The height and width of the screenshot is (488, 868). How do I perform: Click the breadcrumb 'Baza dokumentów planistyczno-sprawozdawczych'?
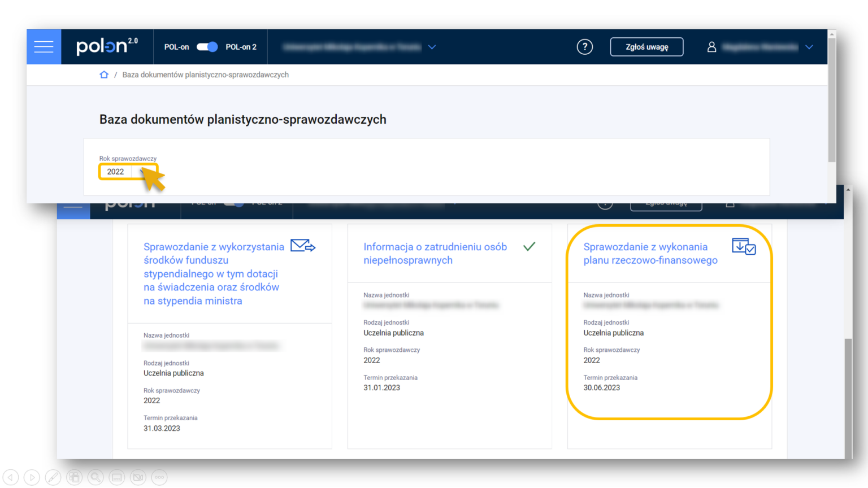tap(205, 75)
